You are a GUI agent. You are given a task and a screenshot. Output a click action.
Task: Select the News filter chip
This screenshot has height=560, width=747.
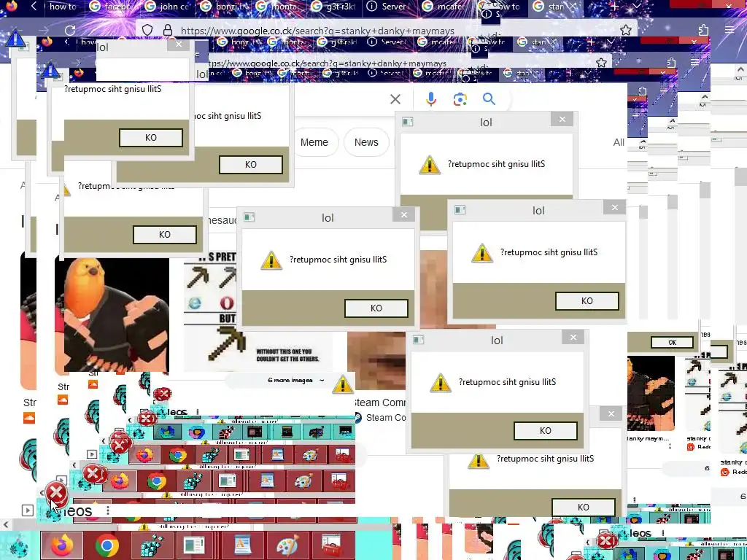[x=366, y=142]
